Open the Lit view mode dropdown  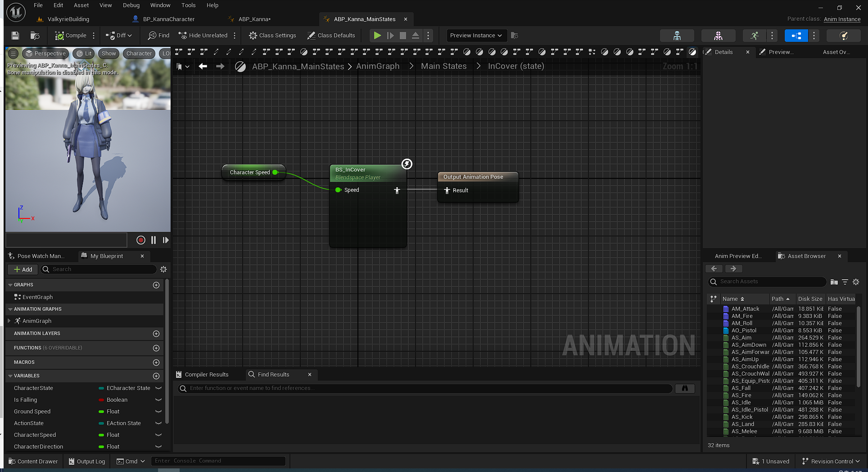pyautogui.click(x=84, y=54)
